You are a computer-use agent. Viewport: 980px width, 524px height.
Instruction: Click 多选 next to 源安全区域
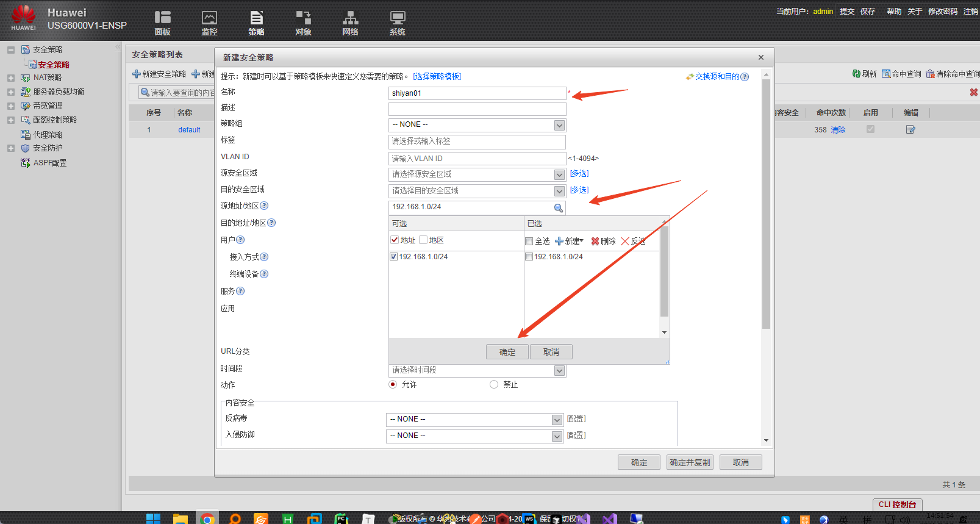pyautogui.click(x=579, y=174)
